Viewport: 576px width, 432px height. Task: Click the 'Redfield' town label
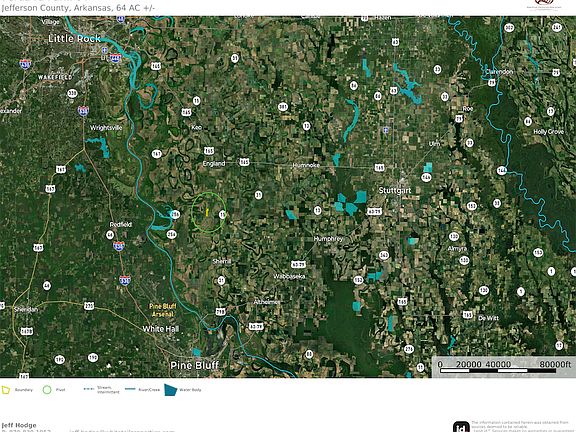pos(120,224)
